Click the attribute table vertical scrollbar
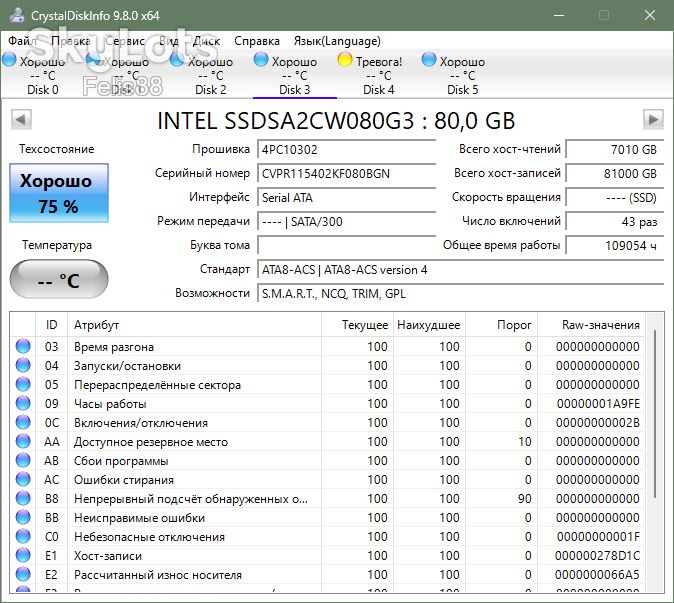This screenshot has height=603, width=674. [654, 414]
